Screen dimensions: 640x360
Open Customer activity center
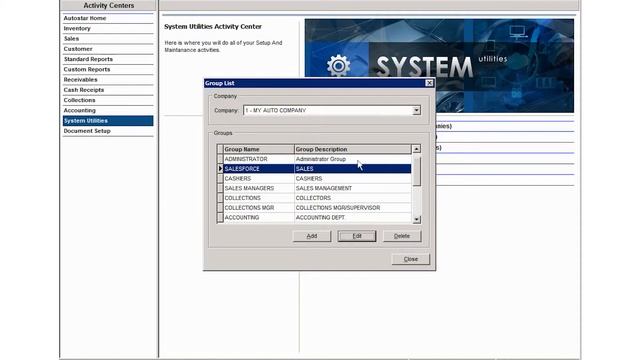(108, 49)
